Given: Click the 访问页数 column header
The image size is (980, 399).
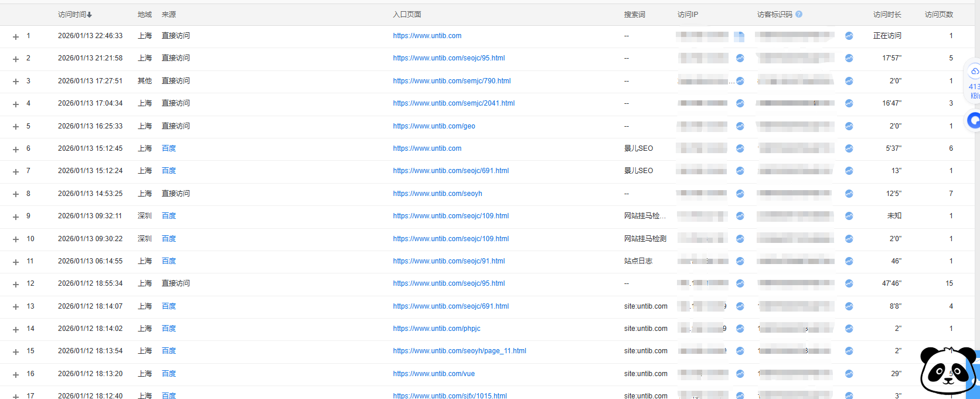Looking at the screenshot, I should click(x=938, y=14).
